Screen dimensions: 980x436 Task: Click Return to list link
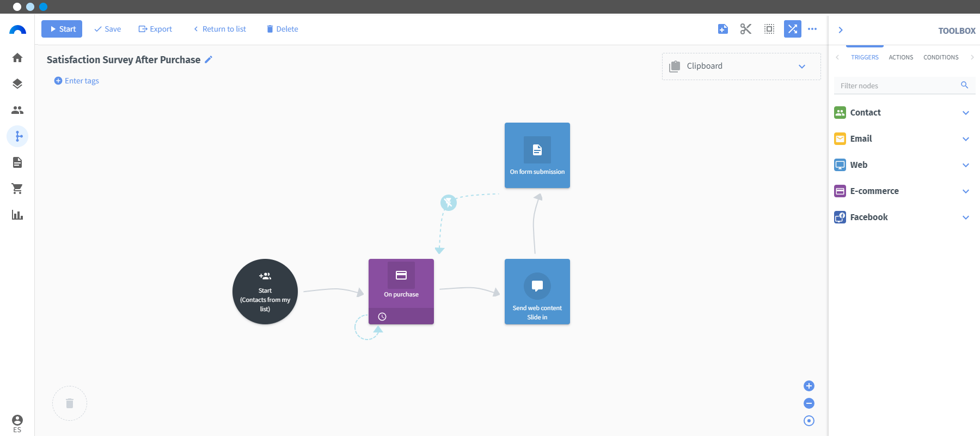219,29
